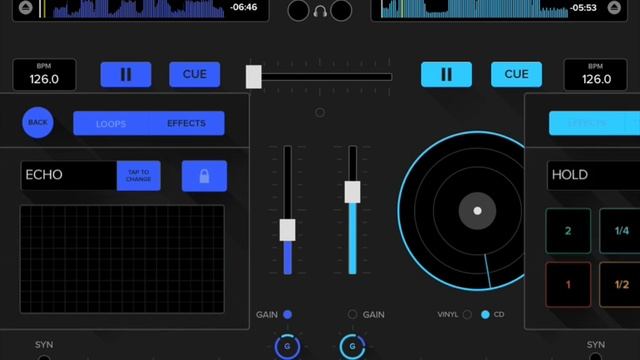Click the left remaining time -06:46
Image resolution: width=640 pixels, height=360 pixels.
[244, 7]
